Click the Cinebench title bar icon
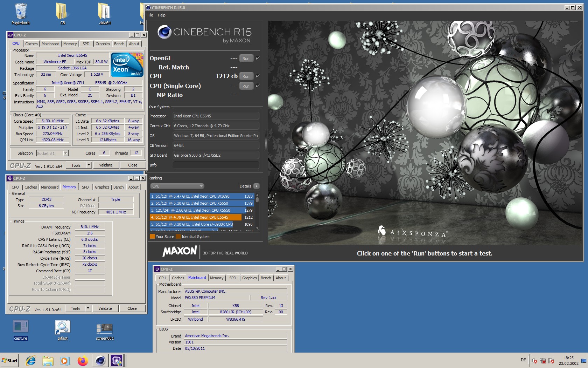 148,7
